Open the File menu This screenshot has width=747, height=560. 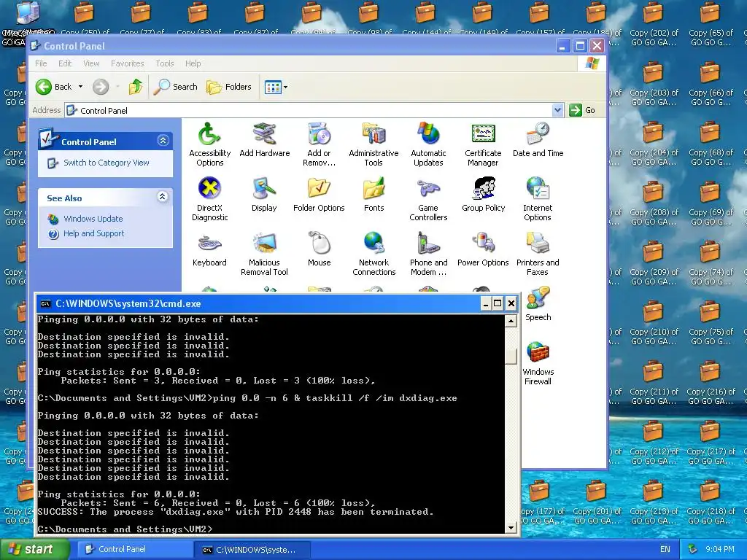41,63
